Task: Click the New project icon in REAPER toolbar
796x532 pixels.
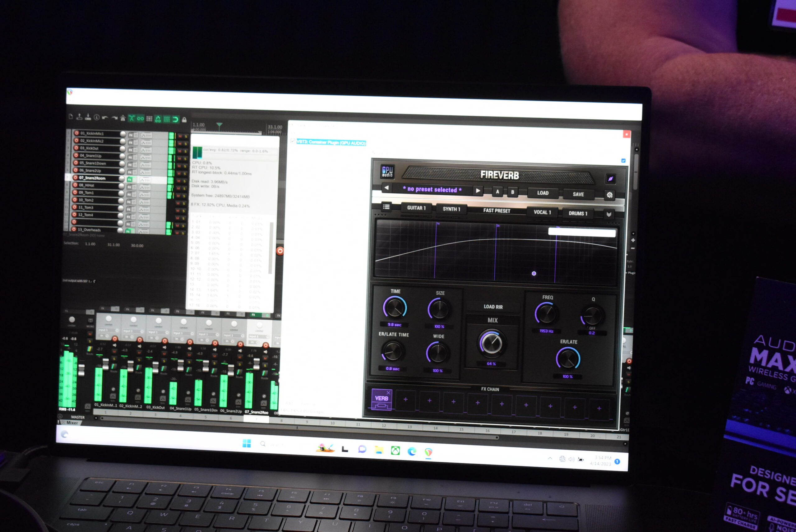Action: tap(71, 117)
